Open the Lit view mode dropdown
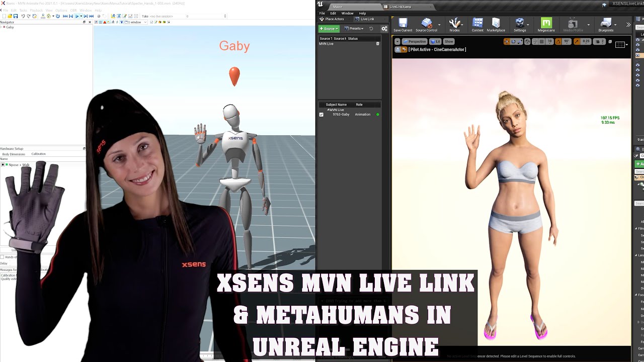This screenshot has height=362, width=644. click(x=435, y=42)
